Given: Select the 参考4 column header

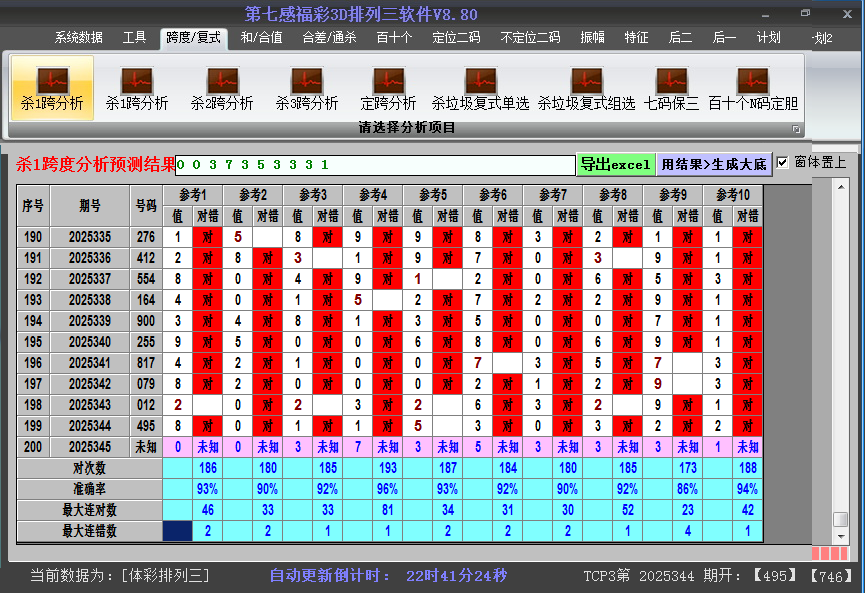Looking at the screenshot, I should click(373, 194).
